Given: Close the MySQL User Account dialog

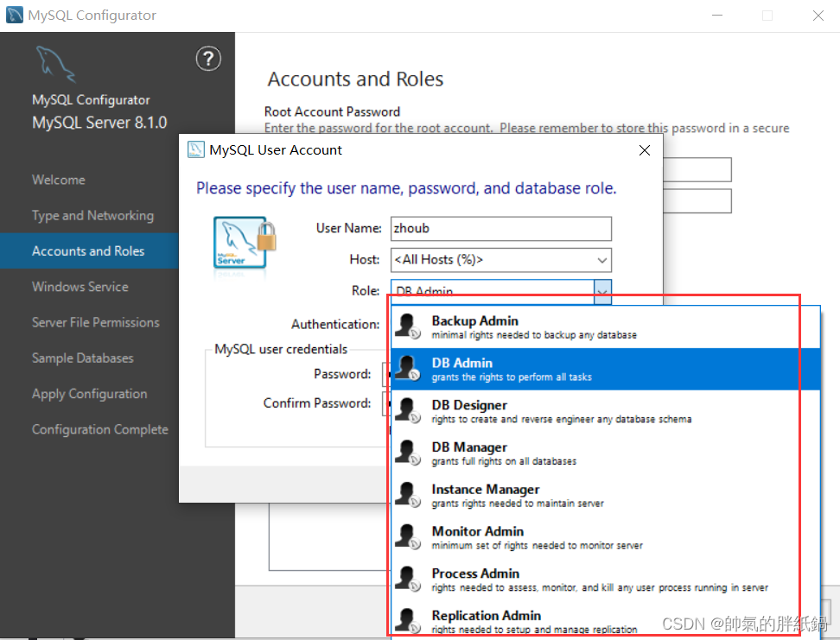Looking at the screenshot, I should [645, 150].
